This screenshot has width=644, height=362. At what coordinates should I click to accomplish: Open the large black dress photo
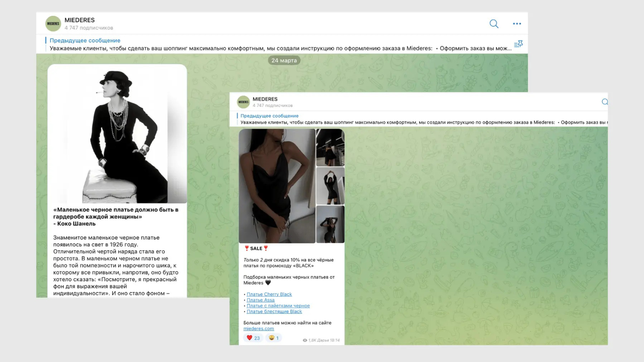click(x=277, y=186)
